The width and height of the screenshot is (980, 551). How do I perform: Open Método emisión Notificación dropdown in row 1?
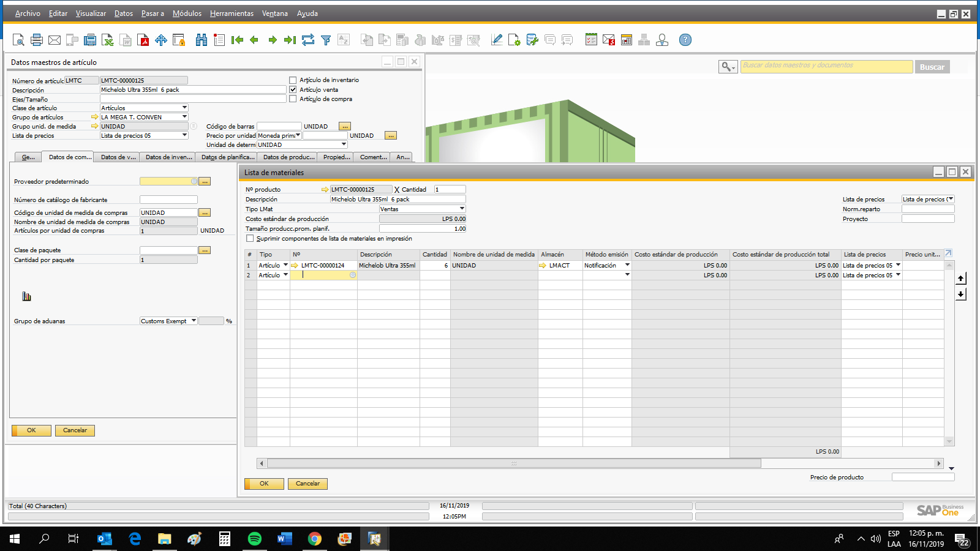627,265
